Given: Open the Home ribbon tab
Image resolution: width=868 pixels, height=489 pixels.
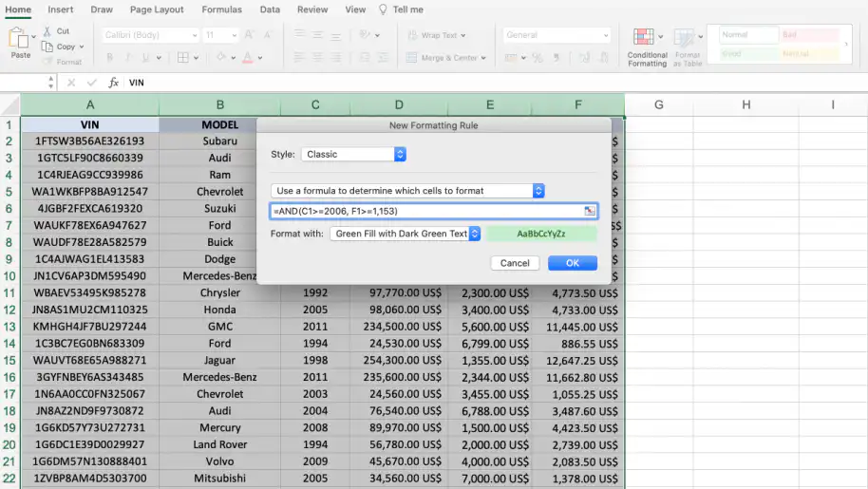Looking at the screenshot, I should [18, 9].
